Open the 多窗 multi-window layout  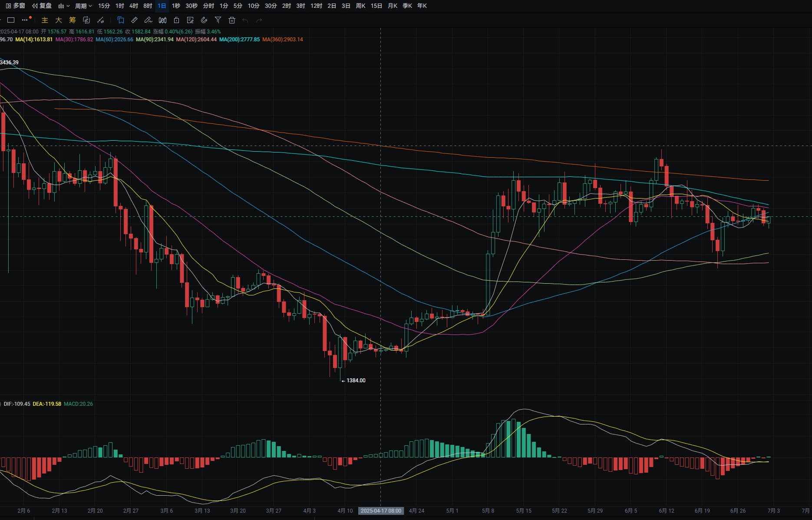pos(15,6)
